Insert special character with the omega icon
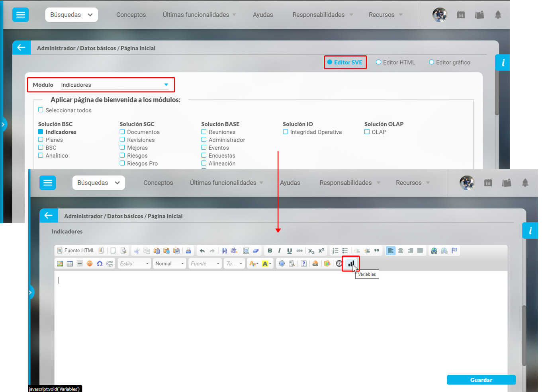Viewport: 542px width, 392px height. [100, 263]
